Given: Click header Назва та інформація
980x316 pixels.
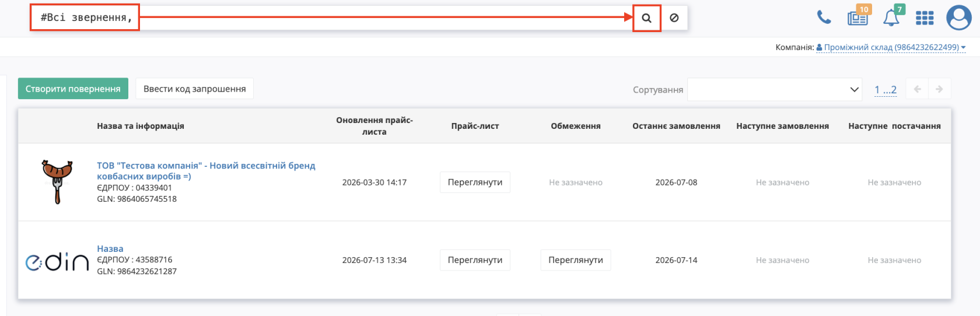Looking at the screenshot, I should click(x=141, y=126).
